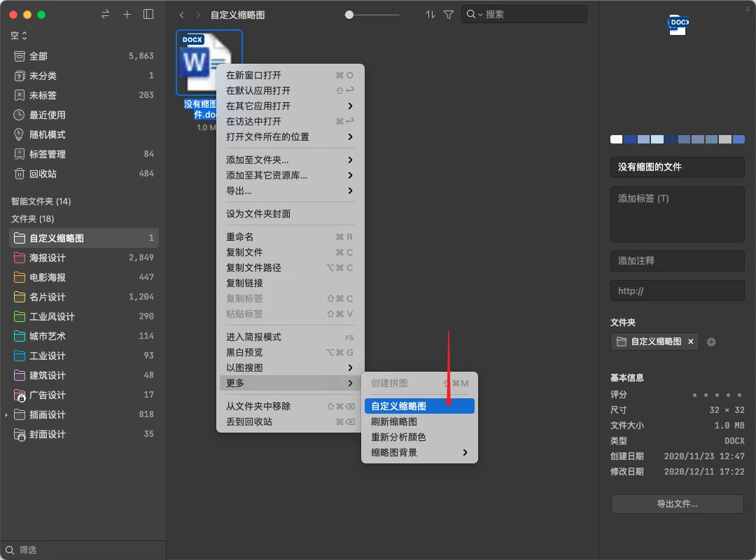
Task: Click the sidebar toggle icon
Action: pos(148,14)
